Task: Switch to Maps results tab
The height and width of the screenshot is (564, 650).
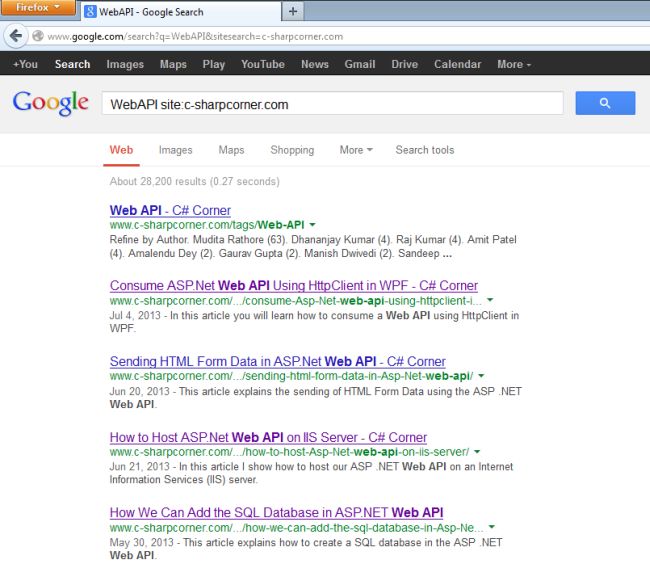Action: (231, 150)
